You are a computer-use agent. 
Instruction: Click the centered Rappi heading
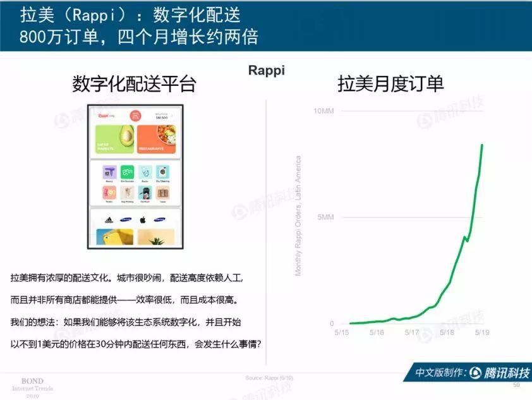pyautogui.click(x=267, y=71)
